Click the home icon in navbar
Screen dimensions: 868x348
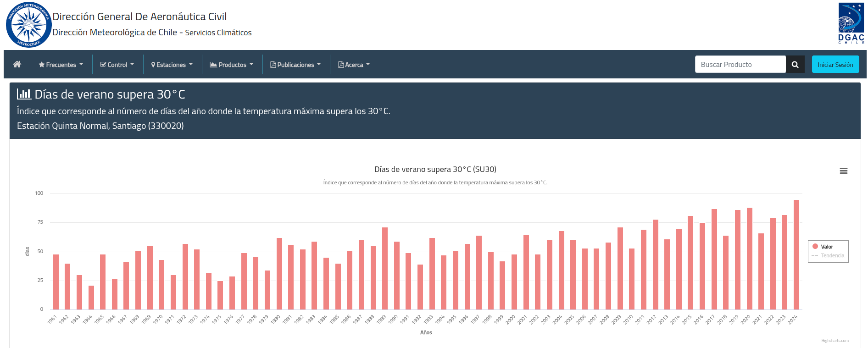pos(17,64)
